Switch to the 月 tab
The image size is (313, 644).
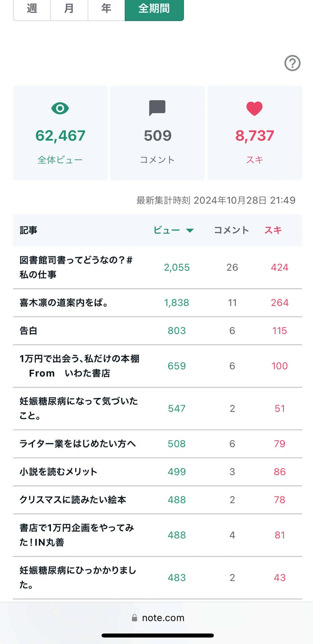click(69, 9)
